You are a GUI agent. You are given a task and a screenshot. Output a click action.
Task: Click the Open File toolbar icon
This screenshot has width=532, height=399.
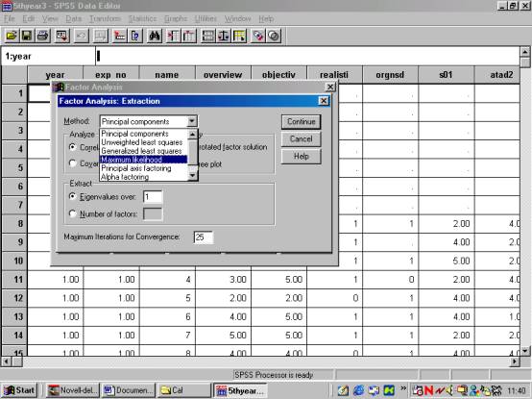(12, 36)
